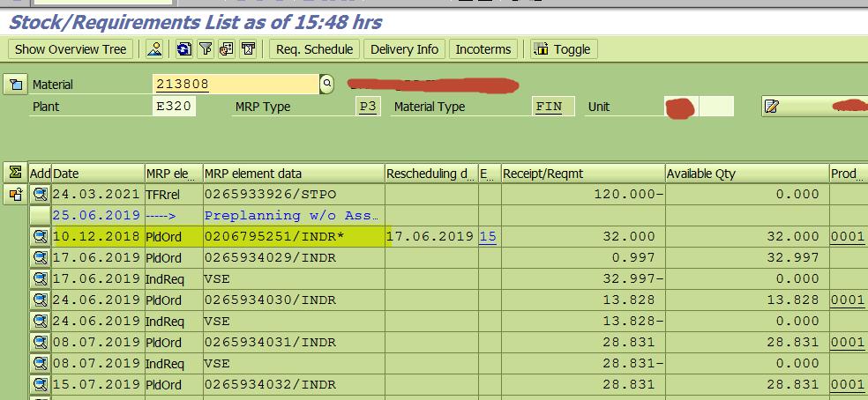Click Prod version 0001 in 10.12.2018 row
The height and width of the screenshot is (400, 868).
[x=848, y=237]
